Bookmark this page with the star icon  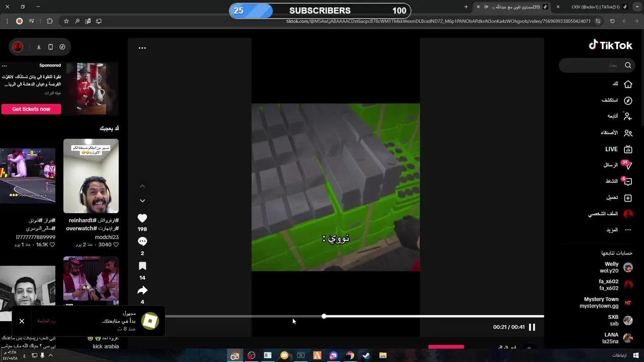click(66, 21)
